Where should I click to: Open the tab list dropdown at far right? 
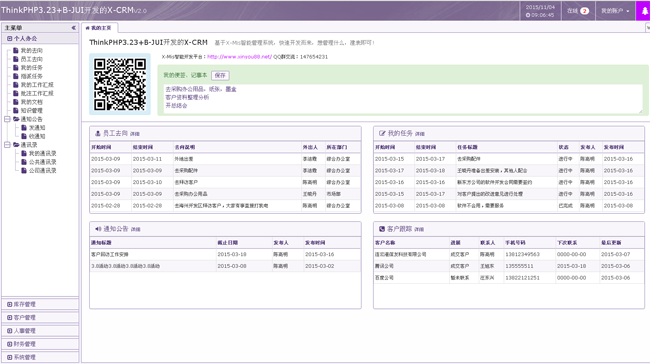coord(648,28)
